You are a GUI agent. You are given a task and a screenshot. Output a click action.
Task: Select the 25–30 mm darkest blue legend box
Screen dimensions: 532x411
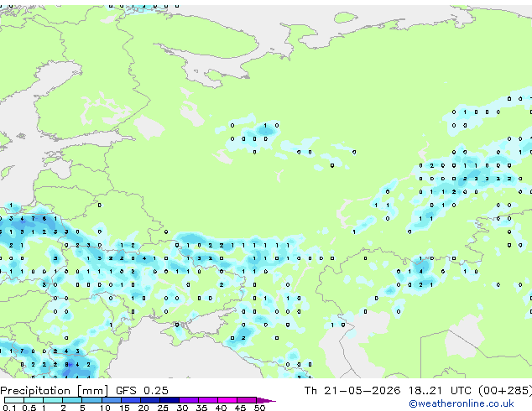[x=169, y=400]
